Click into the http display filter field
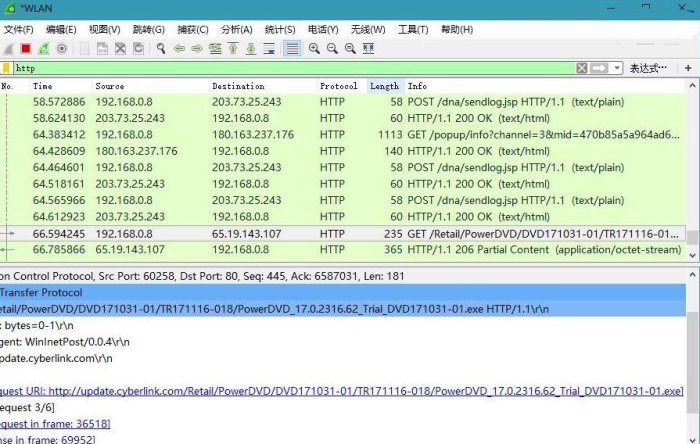Screen dimensions: 700x444 pos(294,68)
